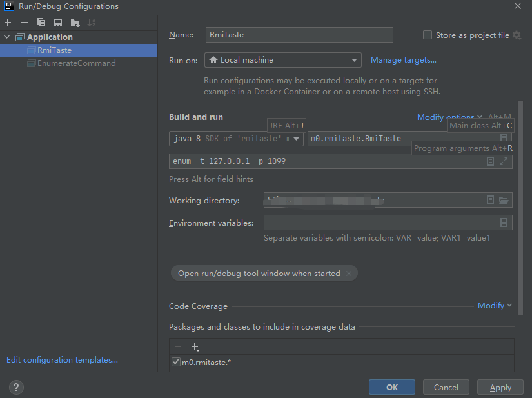Open the Run on target dropdown

[x=282, y=60]
